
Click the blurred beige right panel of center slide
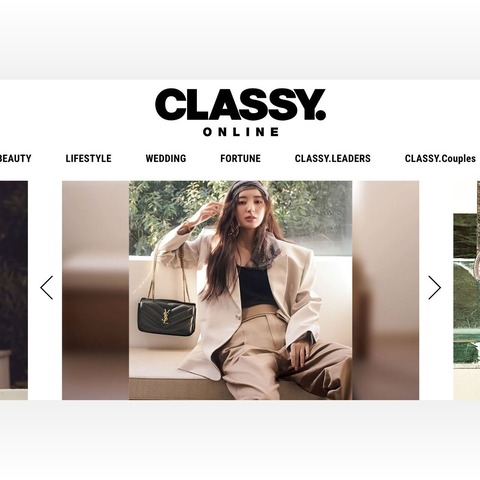pos(386,290)
